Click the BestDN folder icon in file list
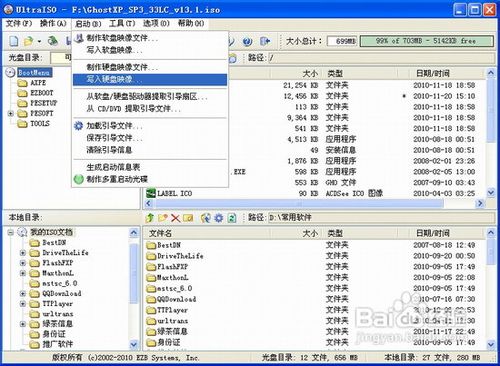 (x=151, y=246)
